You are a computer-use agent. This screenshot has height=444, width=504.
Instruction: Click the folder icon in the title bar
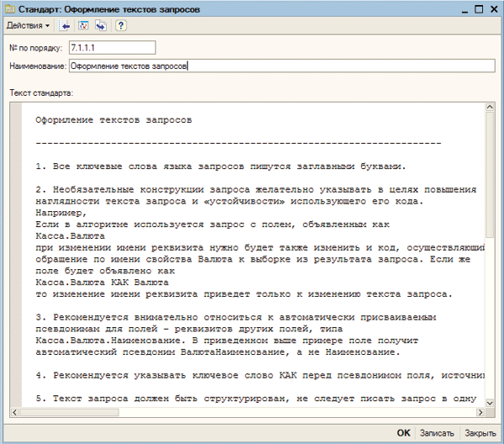point(10,9)
